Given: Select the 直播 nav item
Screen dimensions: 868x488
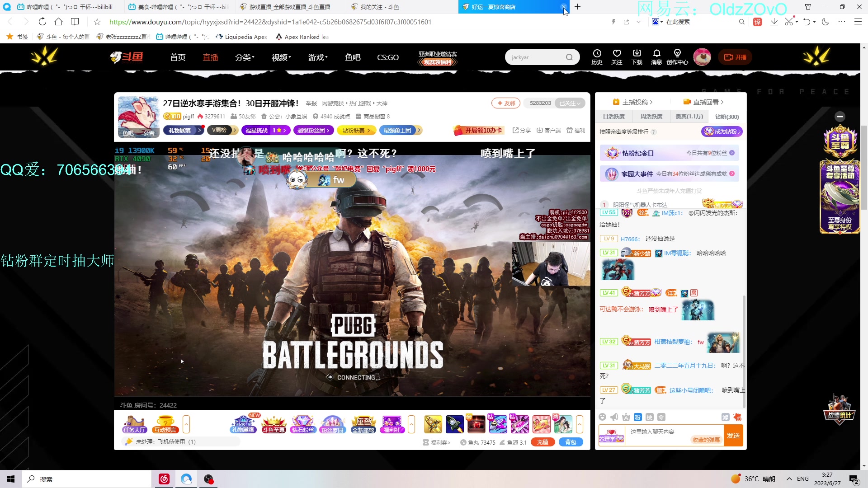Looking at the screenshot, I should [210, 57].
